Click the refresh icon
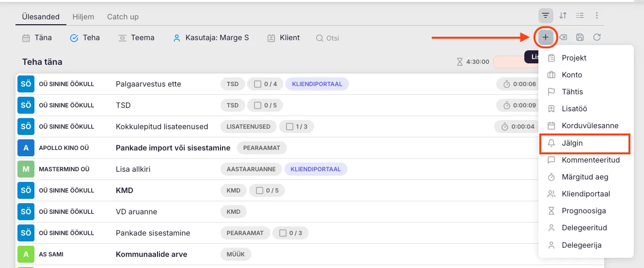644x268 pixels. [x=597, y=37]
